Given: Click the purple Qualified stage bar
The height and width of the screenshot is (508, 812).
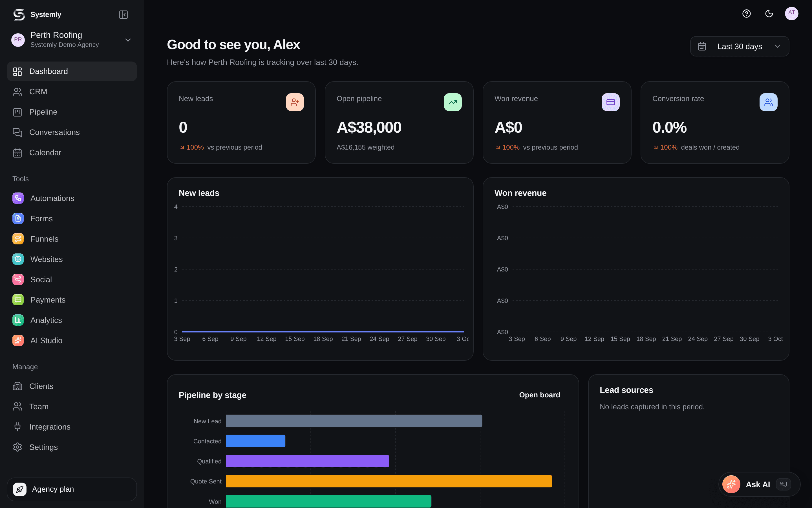Looking at the screenshot, I should pyautogui.click(x=307, y=461).
